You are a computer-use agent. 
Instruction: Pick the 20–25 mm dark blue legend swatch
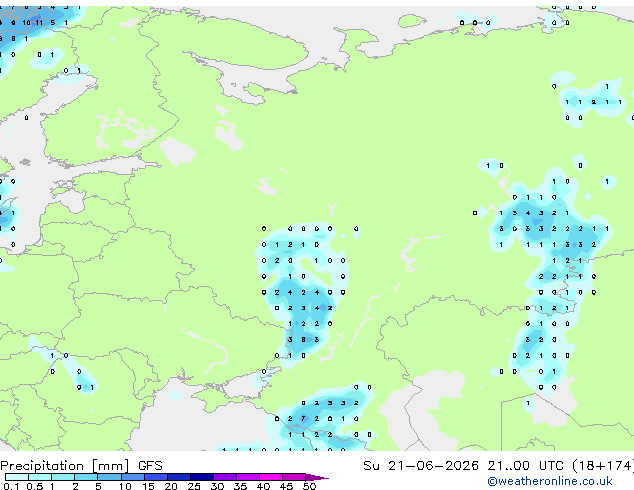pos(179,477)
